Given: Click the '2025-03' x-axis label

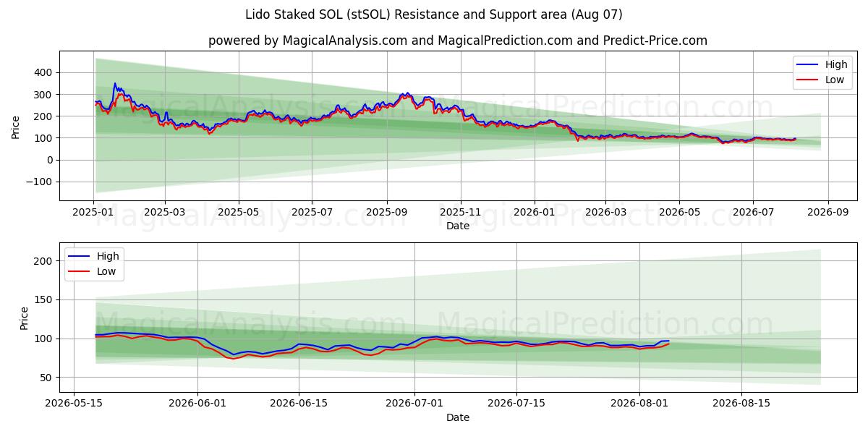Looking at the screenshot, I should pyautogui.click(x=164, y=212).
